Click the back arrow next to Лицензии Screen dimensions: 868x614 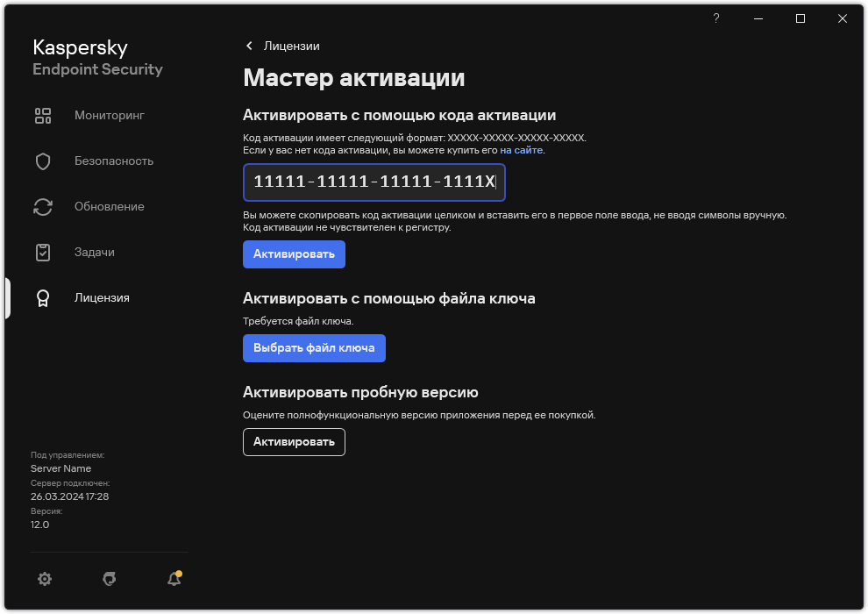[249, 46]
